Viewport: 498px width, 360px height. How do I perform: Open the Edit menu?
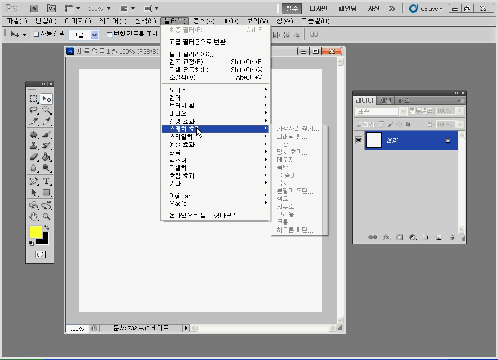(x=46, y=21)
